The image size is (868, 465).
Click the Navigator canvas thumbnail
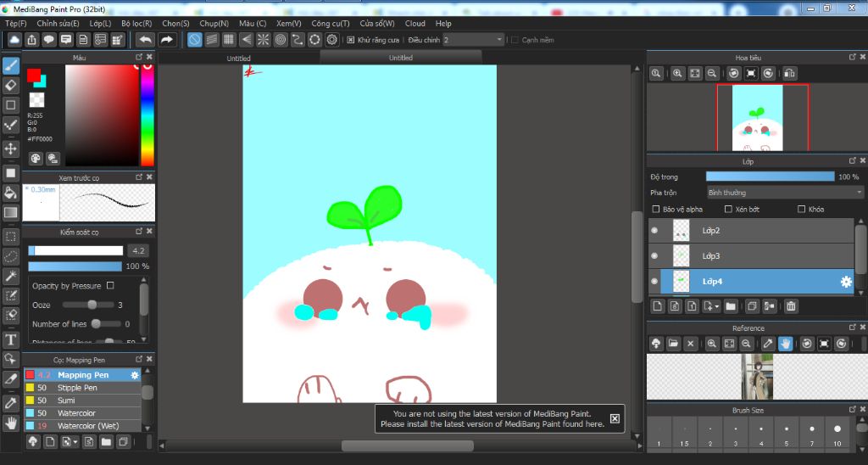pyautogui.click(x=757, y=117)
